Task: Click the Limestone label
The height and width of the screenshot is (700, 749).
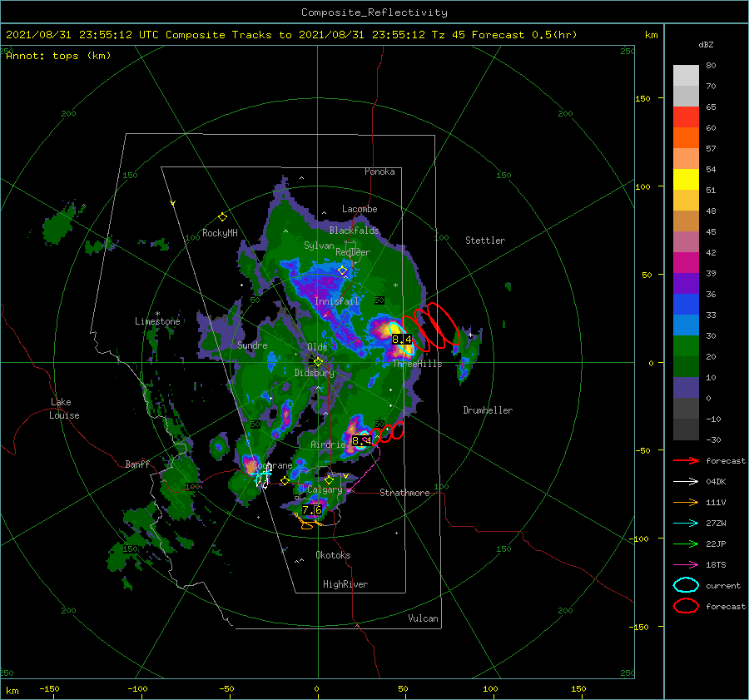Action: (x=157, y=321)
